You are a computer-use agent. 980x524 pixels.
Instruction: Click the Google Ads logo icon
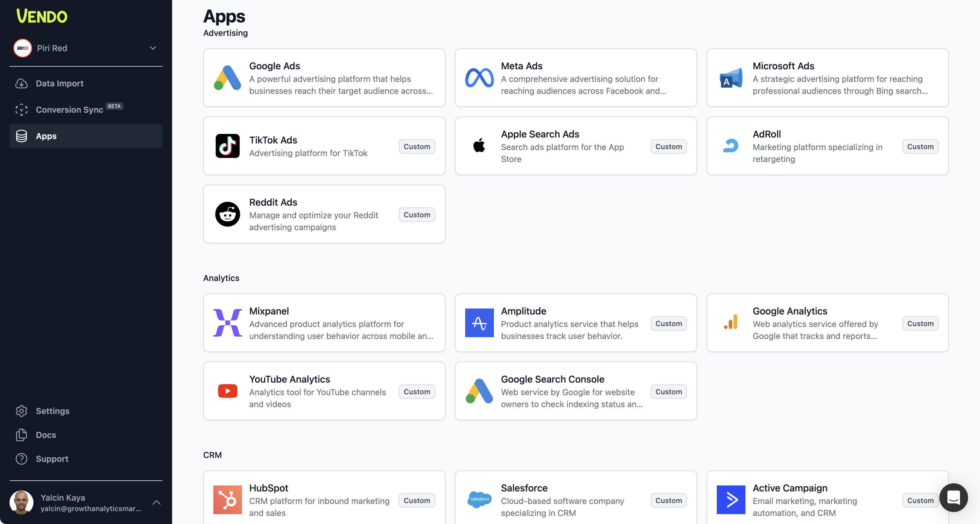[227, 78]
